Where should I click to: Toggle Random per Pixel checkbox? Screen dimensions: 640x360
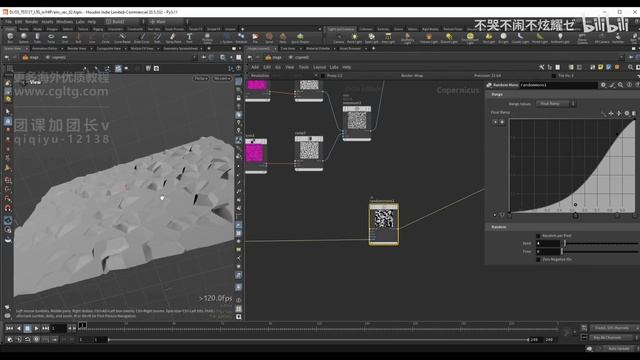[x=538, y=236]
